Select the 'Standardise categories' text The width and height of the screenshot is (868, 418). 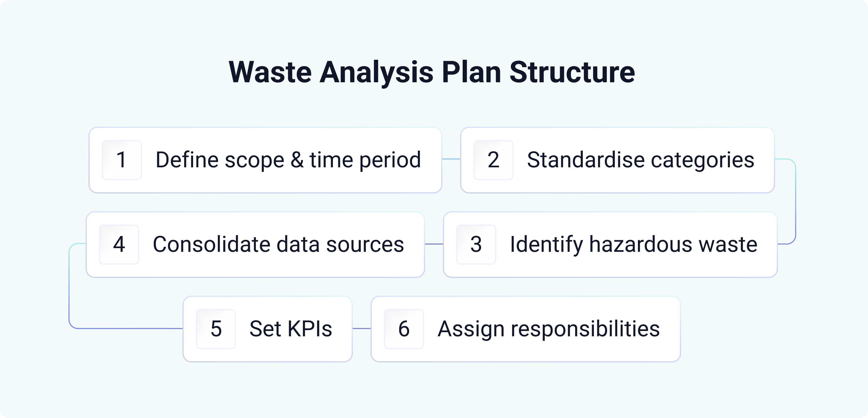[x=640, y=160]
